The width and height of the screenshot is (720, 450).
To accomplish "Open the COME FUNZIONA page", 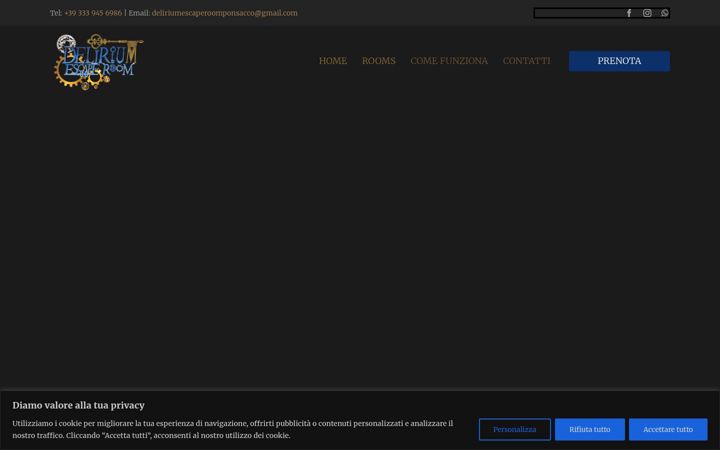I will point(449,61).
